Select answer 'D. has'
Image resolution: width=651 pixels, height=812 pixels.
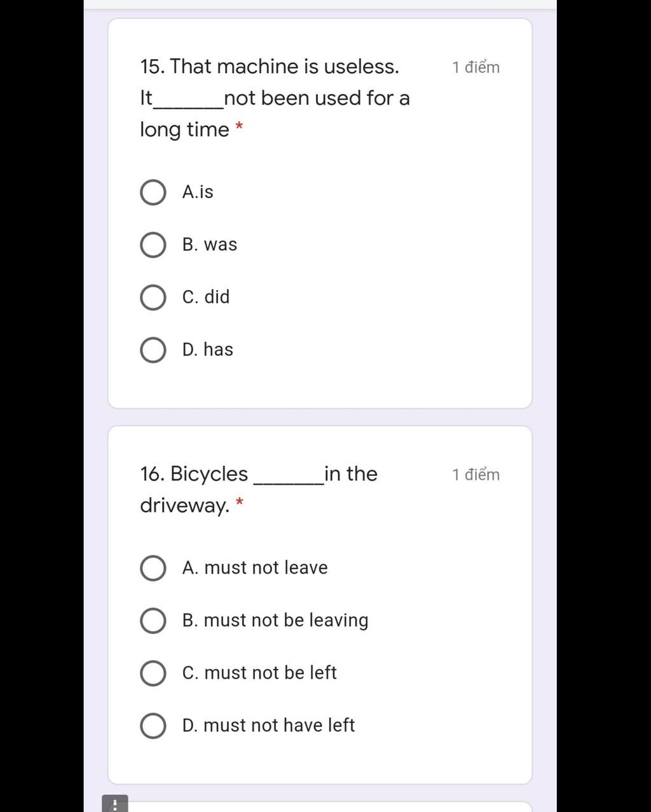153,350
